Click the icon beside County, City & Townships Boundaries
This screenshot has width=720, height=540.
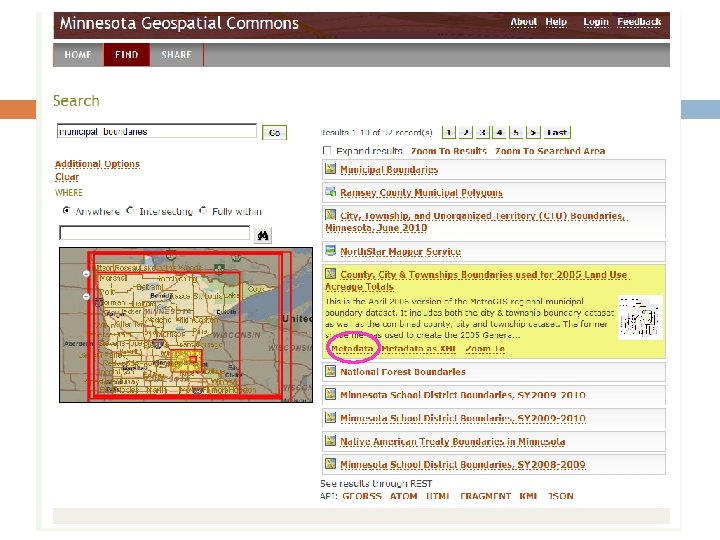330,273
